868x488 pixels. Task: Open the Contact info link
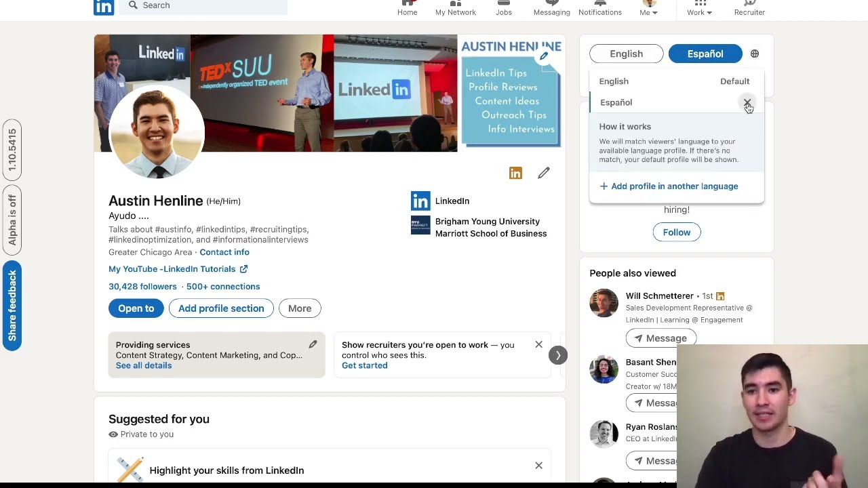pos(224,252)
